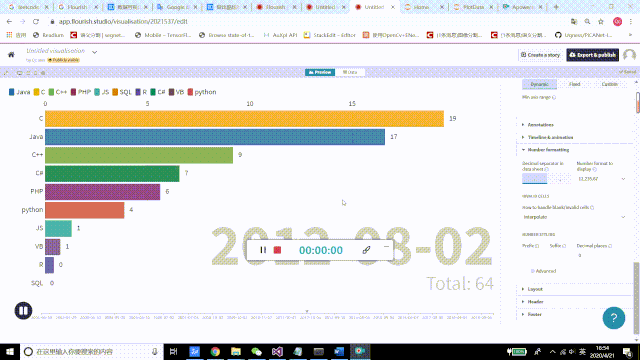Open the visualisation title dropdown arrow

tap(95, 52)
